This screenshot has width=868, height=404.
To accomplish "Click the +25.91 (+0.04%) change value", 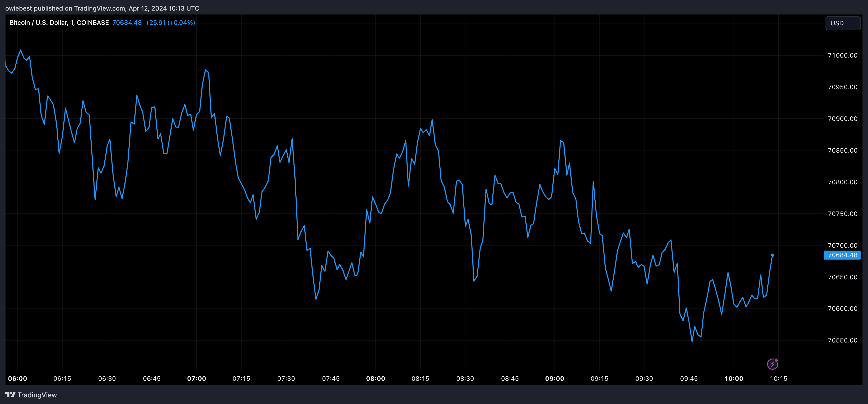I will 170,22.
